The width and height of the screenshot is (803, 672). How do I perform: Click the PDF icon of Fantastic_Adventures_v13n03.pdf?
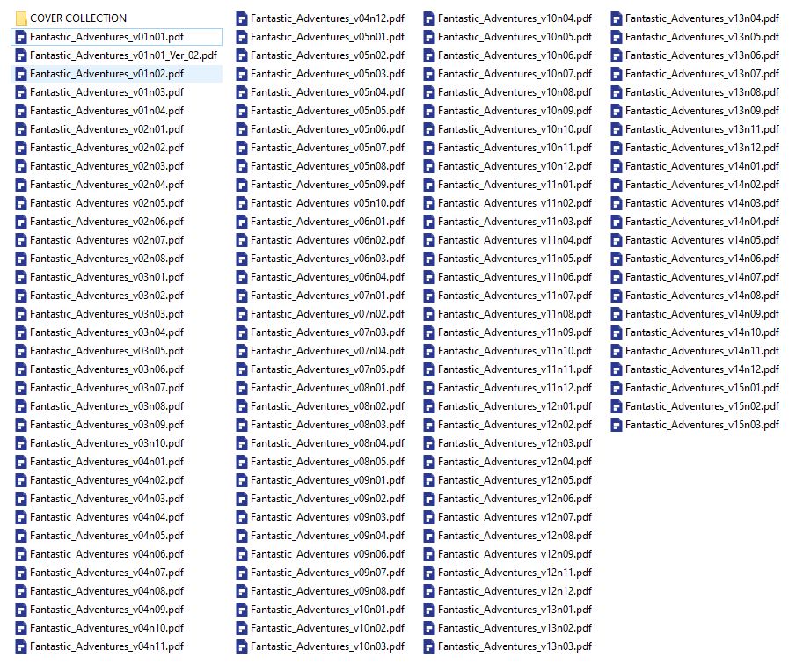[x=429, y=646]
